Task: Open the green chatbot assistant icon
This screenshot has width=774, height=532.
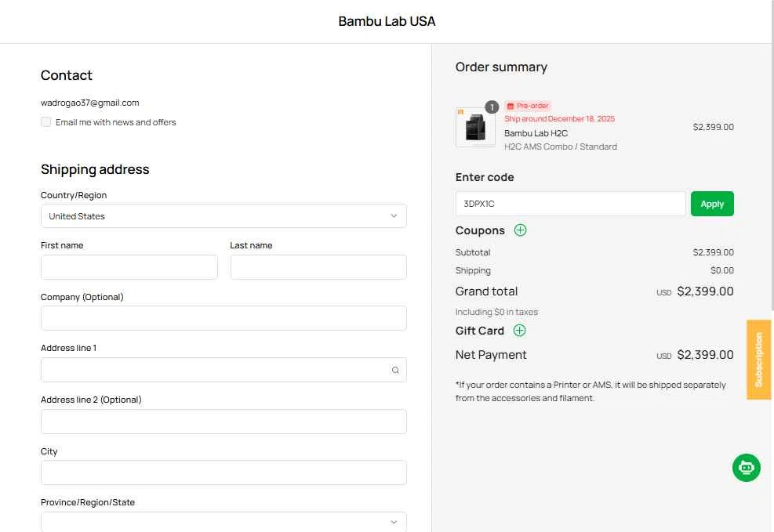Action: 746,468
